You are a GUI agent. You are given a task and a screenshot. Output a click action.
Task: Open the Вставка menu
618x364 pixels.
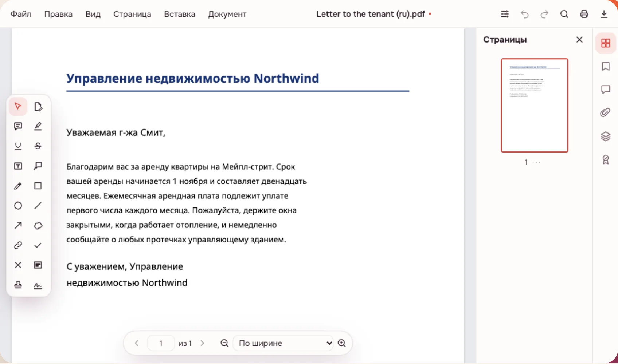[180, 14]
